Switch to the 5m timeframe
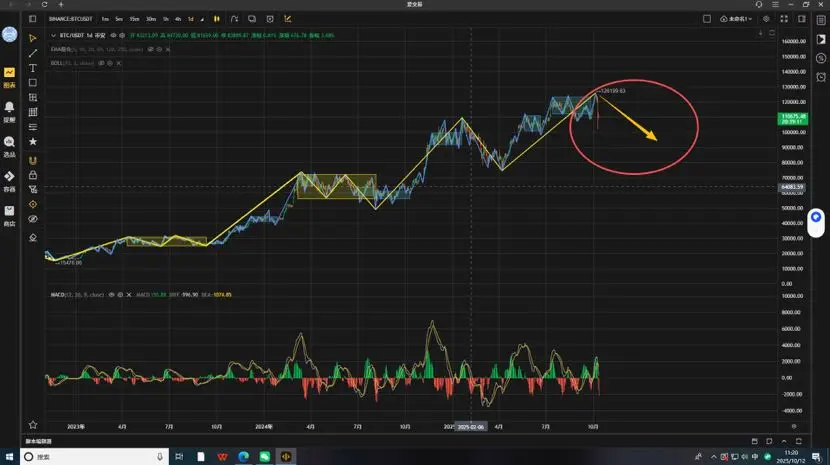The image size is (830, 465). point(119,19)
